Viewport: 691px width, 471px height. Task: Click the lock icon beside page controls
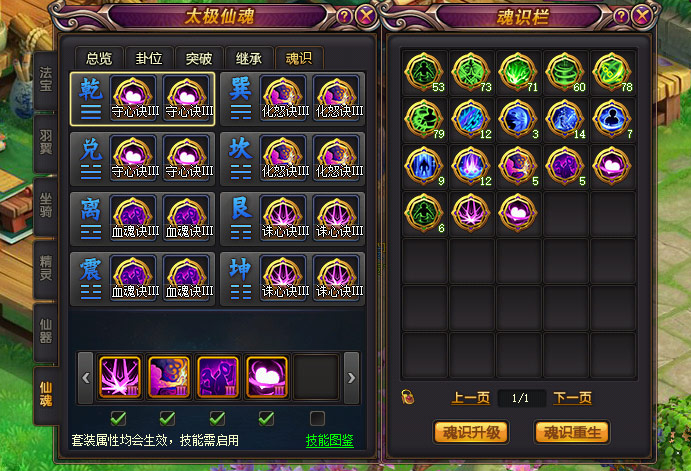pyautogui.click(x=408, y=397)
